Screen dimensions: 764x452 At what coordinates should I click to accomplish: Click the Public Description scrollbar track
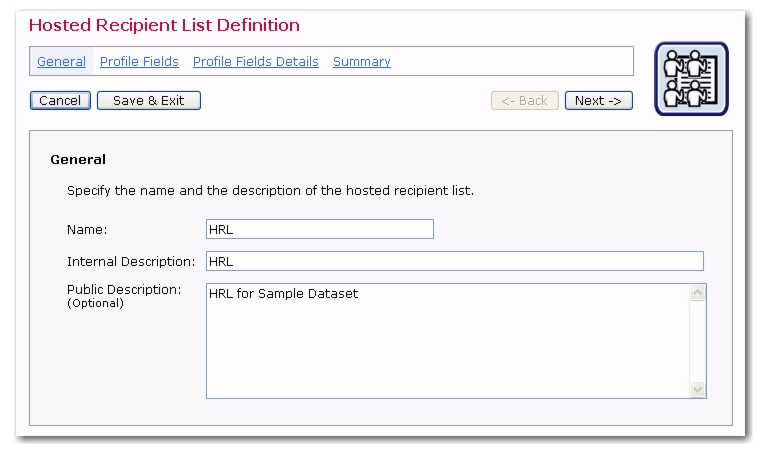click(697, 341)
